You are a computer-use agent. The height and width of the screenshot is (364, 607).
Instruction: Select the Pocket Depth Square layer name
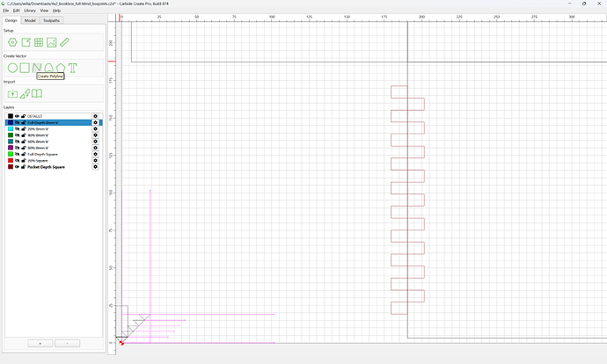tap(46, 167)
